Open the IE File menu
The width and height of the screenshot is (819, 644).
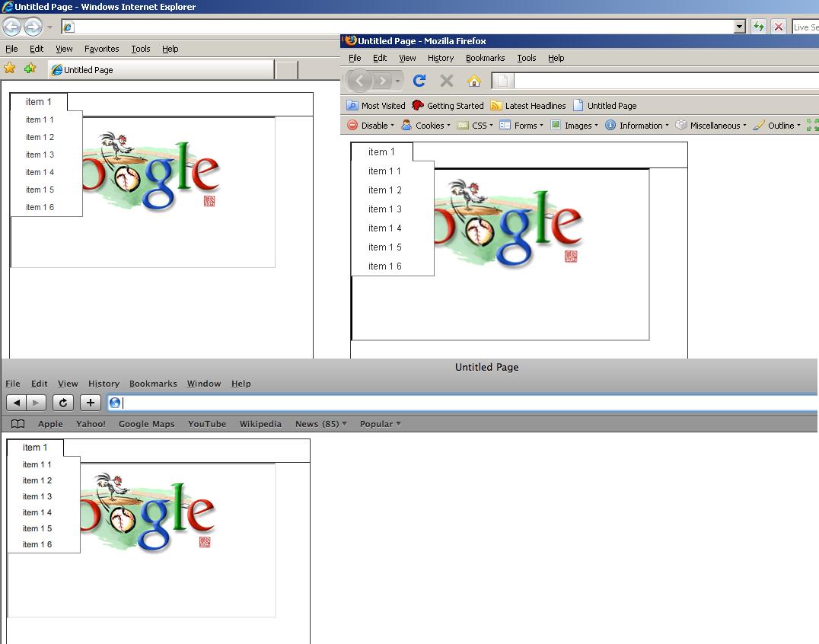[x=11, y=49]
